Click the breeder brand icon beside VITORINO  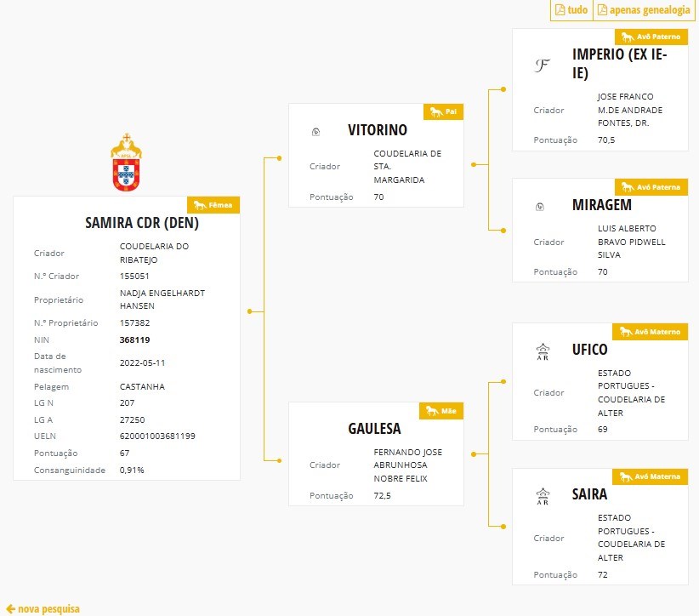tap(315, 132)
